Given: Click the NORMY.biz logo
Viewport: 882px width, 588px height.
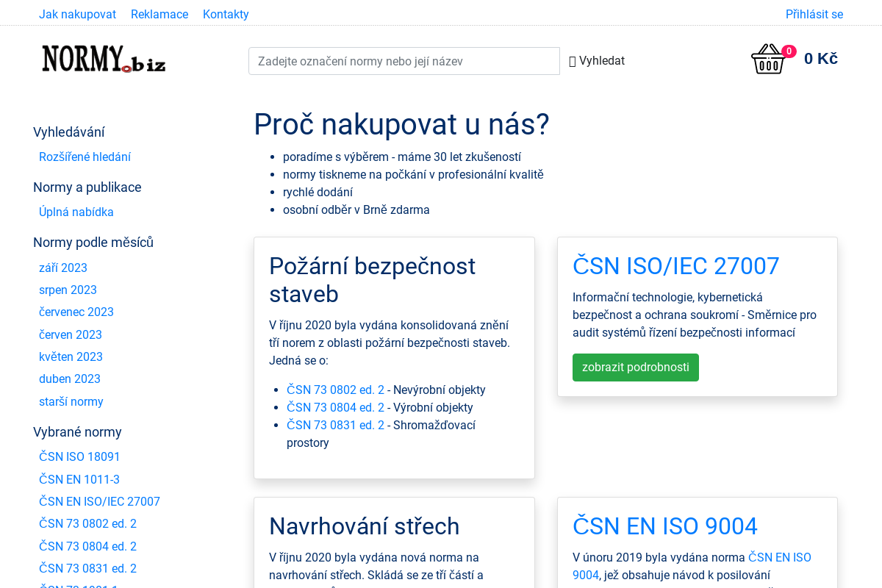Looking at the screenshot, I should tap(103, 57).
